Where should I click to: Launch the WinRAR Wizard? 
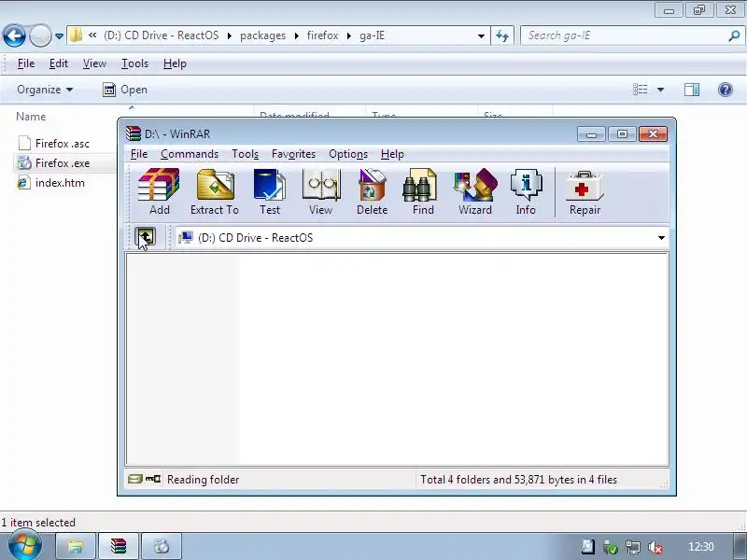[x=475, y=192]
